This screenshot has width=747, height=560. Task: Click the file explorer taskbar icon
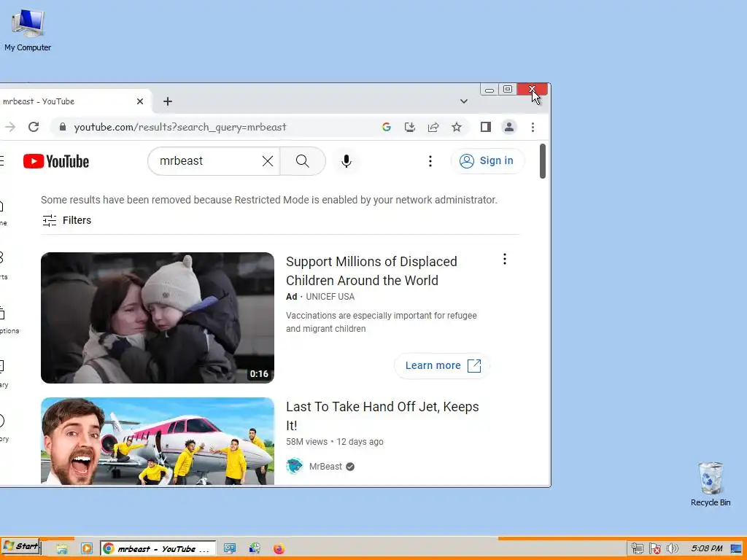(x=62, y=548)
